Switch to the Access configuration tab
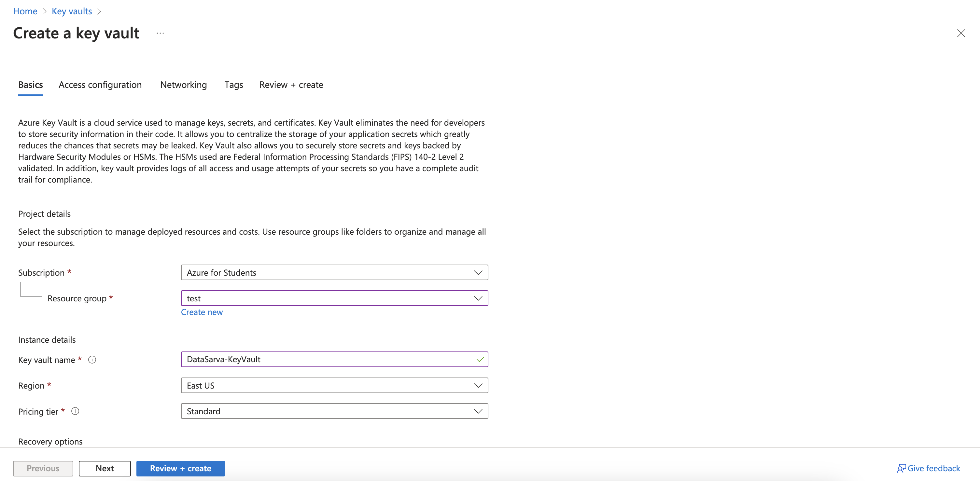The height and width of the screenshot is (481, 980). pyautogui.click(x=100, y=85)
